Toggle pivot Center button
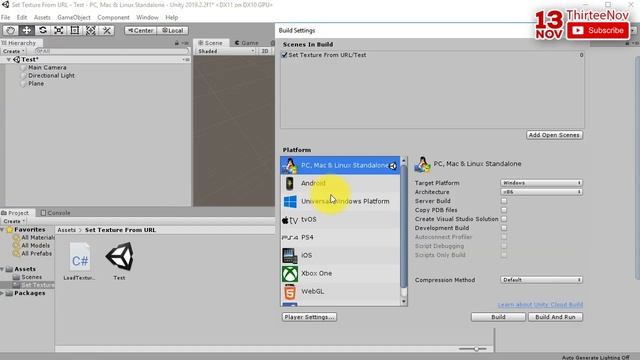 pyautogui.click(x=140, y=30)
